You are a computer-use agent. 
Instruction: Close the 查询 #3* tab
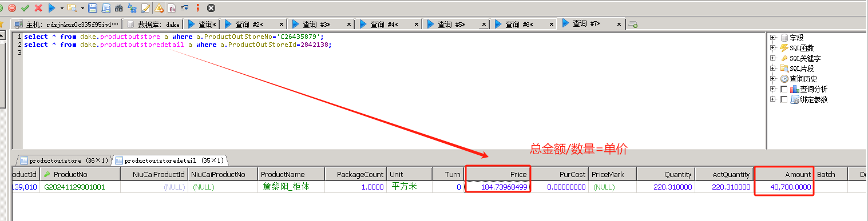pos(348,25)
